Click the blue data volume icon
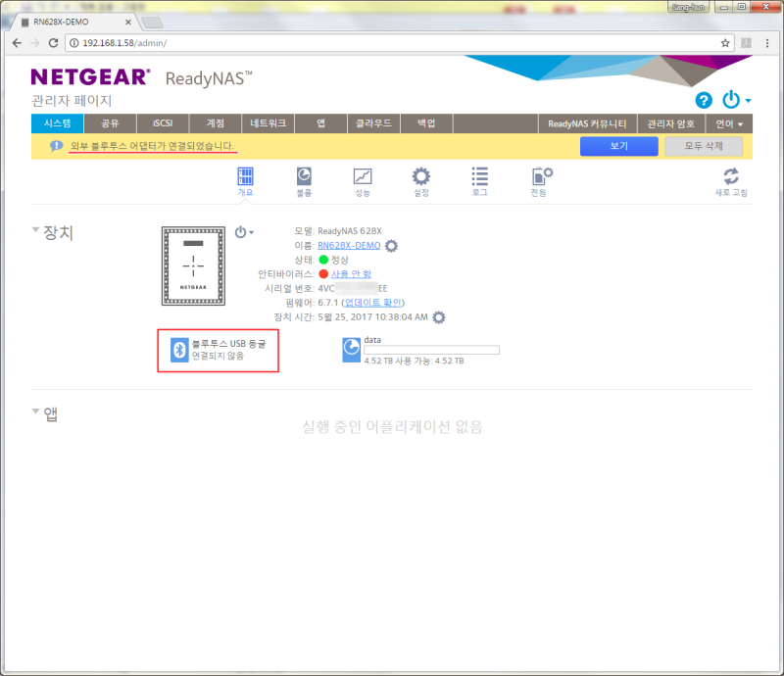Viewport: 784px width, 676px height. 351,350
